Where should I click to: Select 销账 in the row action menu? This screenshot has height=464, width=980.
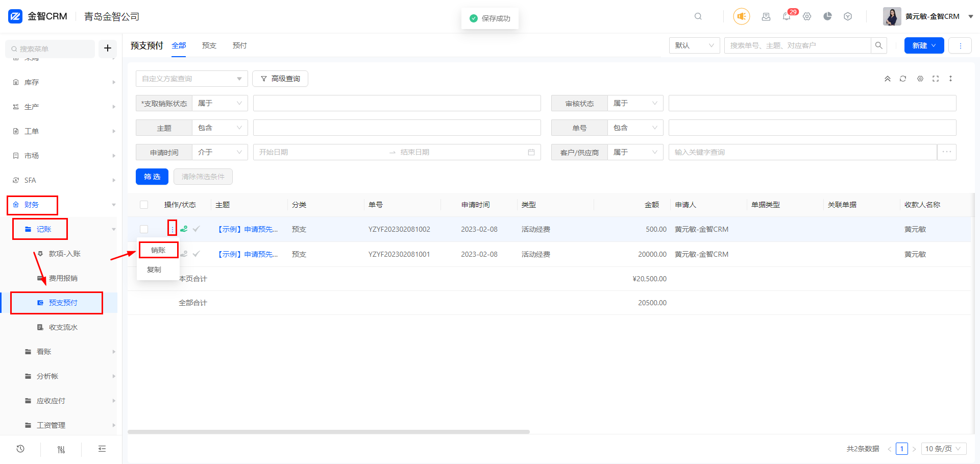(x=158, y=250)
